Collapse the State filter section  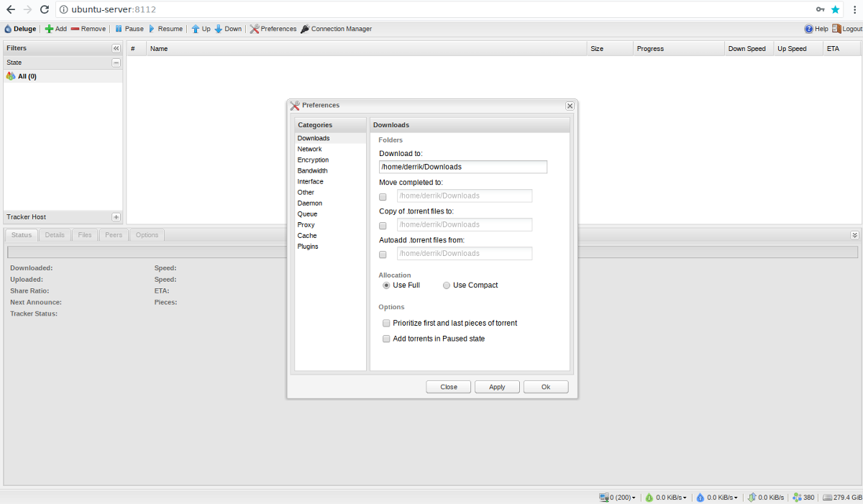(116, 63)
